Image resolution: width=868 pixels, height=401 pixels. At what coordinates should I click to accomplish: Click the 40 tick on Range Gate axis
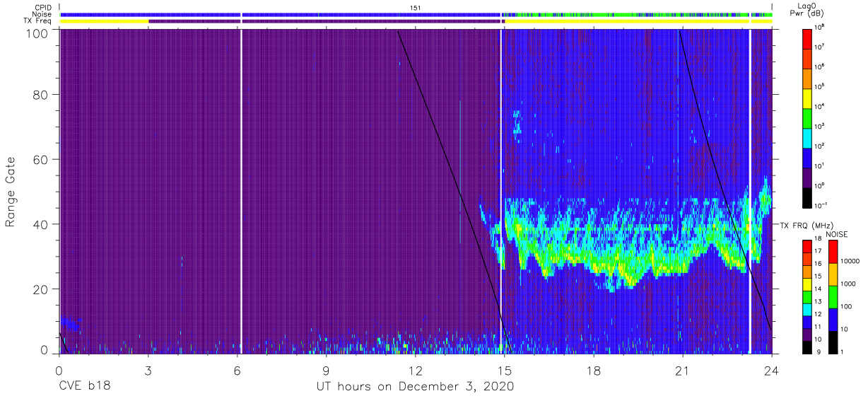click(41, 224)
